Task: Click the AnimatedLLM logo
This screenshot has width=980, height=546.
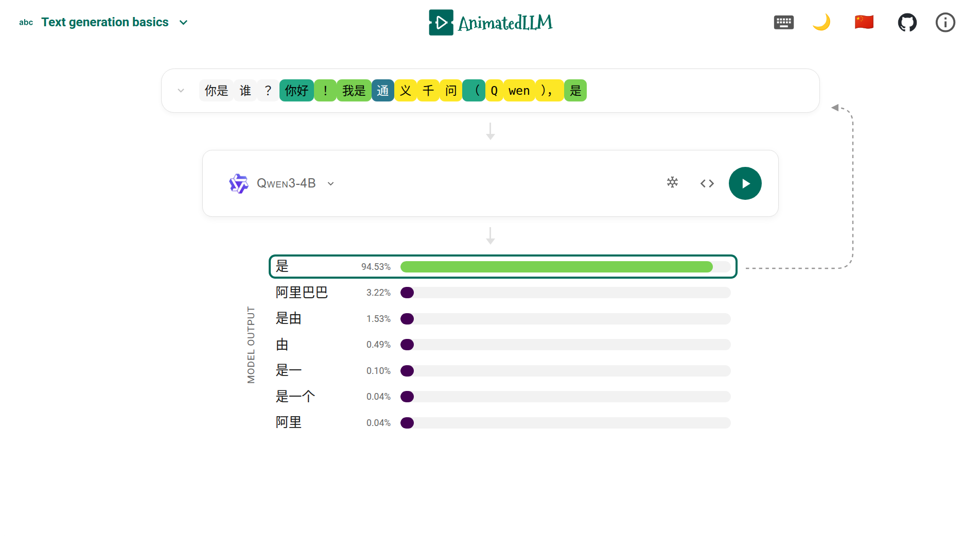Action: pyautogui.click(x=490, y=23)
